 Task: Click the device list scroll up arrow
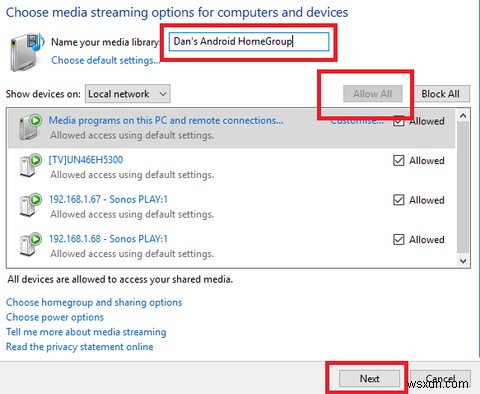pyautogui.click(x=463, y=116)
